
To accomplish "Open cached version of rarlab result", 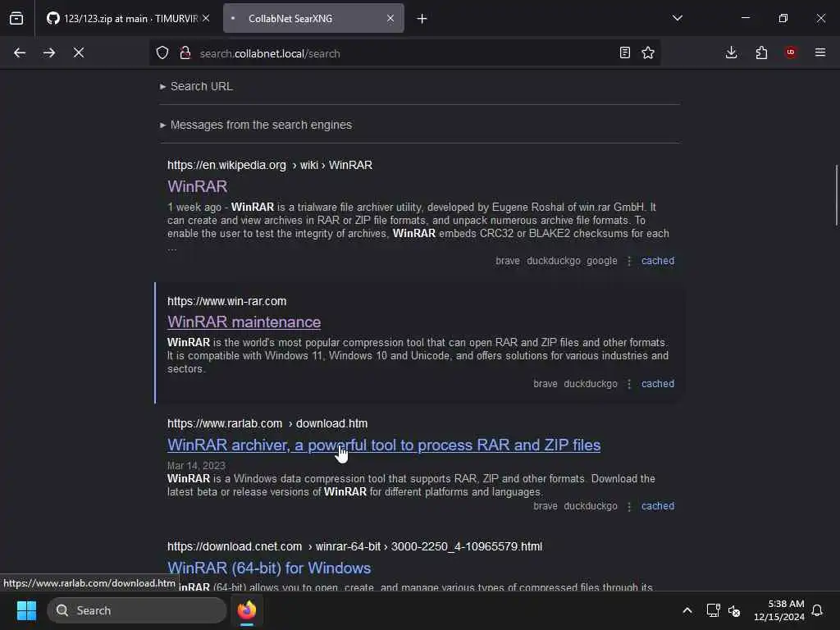I will pyautogui.click(x=658, y=505).
